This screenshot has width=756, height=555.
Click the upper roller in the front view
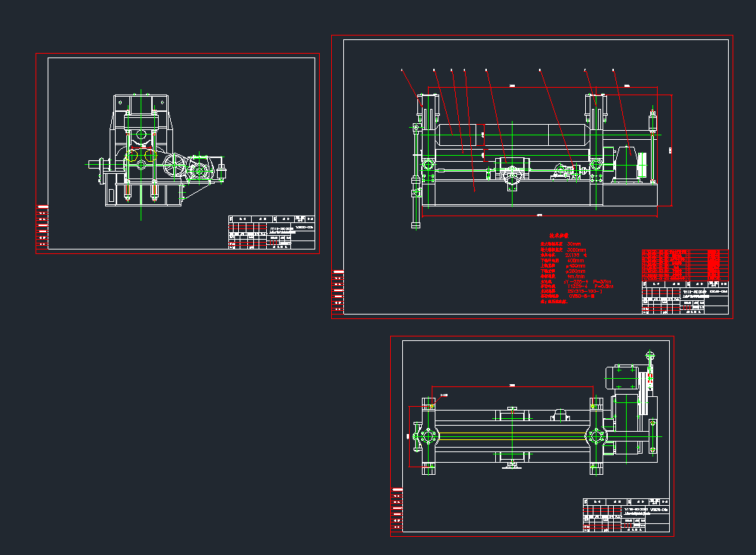(x=514, y=135)
